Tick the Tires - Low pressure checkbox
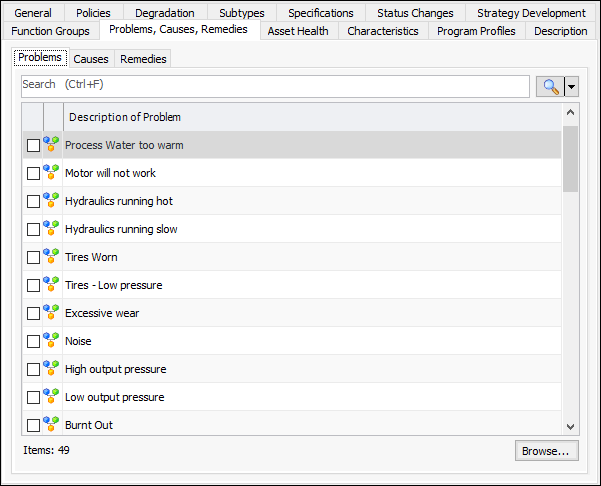Viewport: 601px width, 486px height. point(33,285)
